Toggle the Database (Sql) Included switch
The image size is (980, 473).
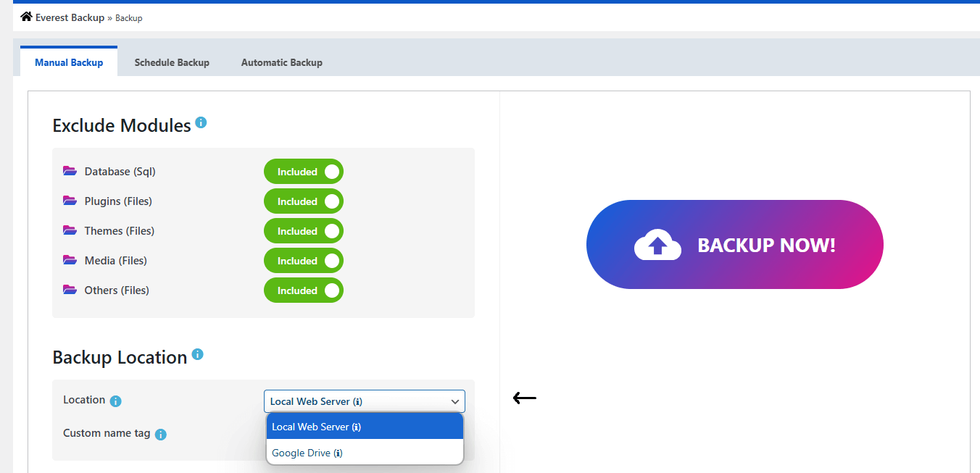click(x=303, y=172)
